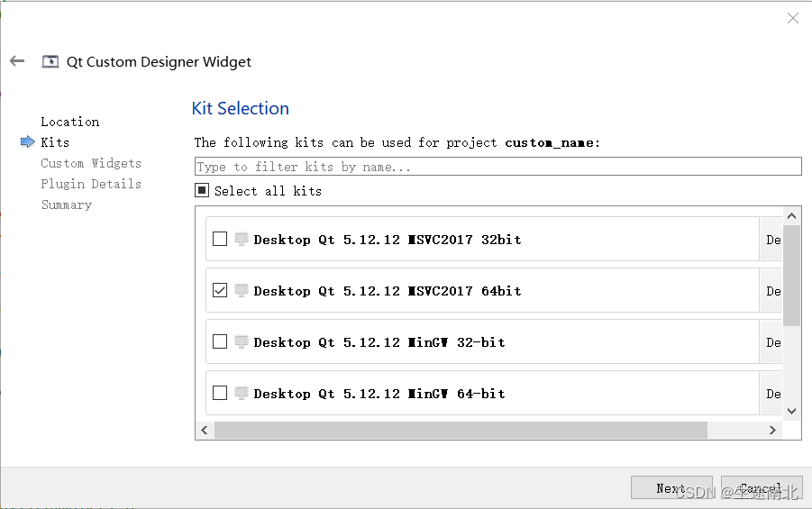Click the monitor icon for MSVC2017 32bit kit
This screenshot has width=812, height=509.
[241, 239]
